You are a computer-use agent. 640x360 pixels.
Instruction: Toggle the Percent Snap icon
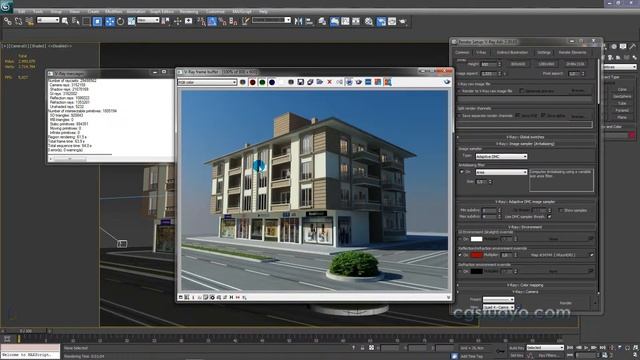(x=222, y=21)
